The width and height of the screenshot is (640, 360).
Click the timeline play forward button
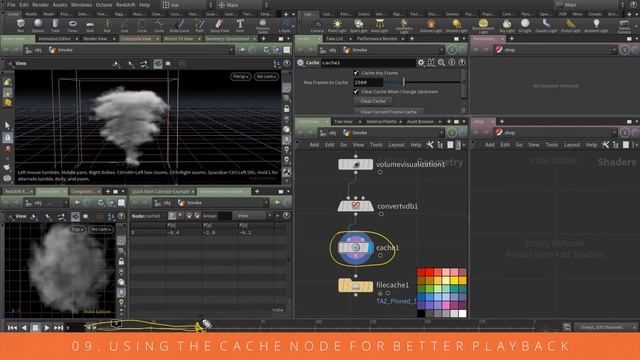[x=47, y=327]
